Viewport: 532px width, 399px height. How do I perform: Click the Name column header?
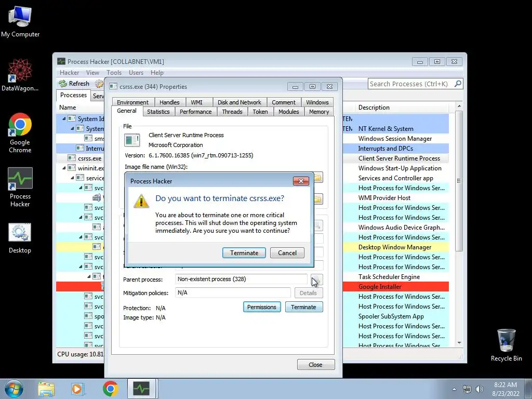81,107
